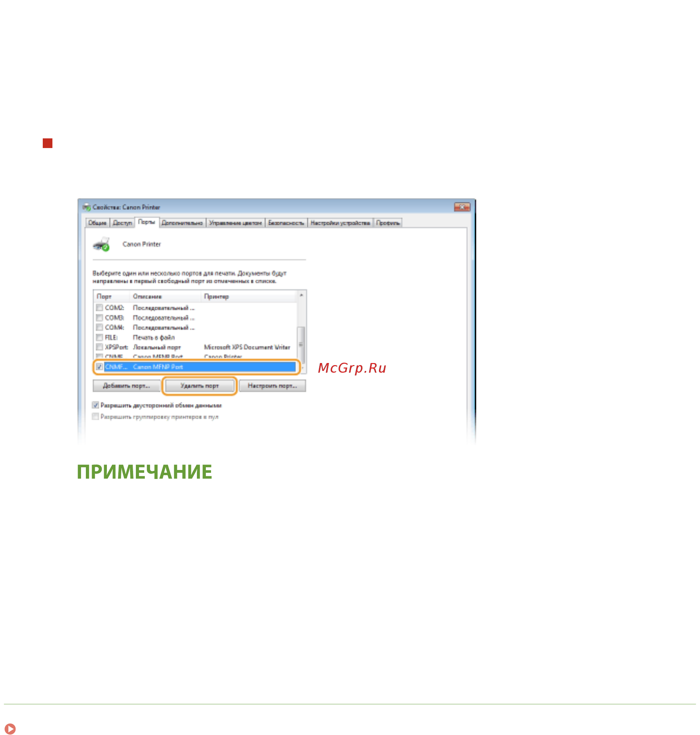Sort by the Описание column header
The image size is (700, 735).
tap(165, 296)
